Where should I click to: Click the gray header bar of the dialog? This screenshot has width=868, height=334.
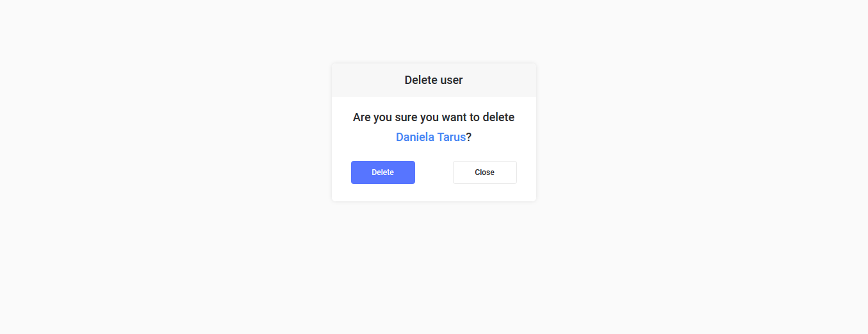click(434, 80)
